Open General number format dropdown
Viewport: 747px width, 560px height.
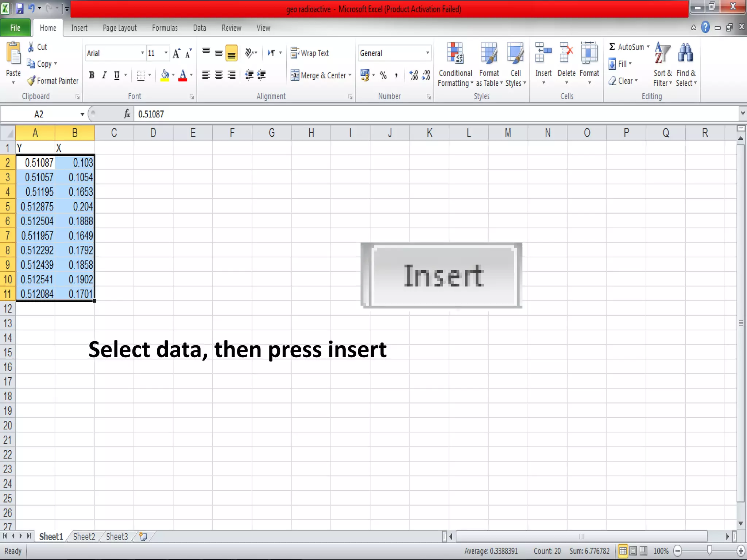coord(427,53)
